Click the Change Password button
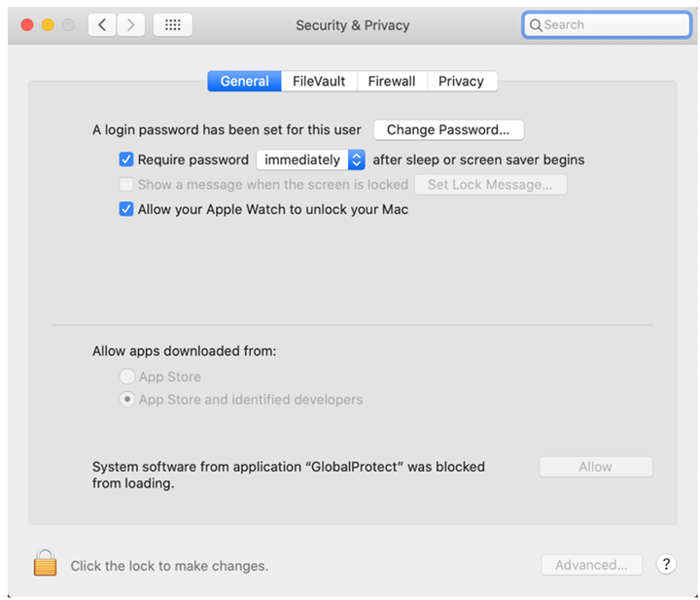Image resolution: width=700 pixels, height=600 pixels. tap(448, 129)
